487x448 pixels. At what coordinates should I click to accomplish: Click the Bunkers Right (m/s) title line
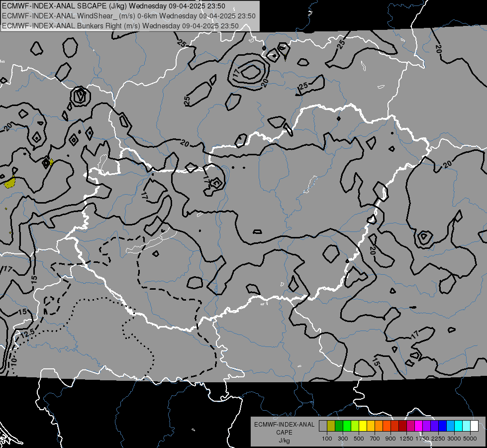[120, 26]
